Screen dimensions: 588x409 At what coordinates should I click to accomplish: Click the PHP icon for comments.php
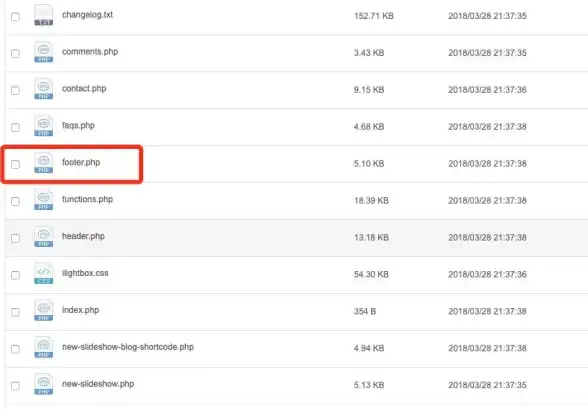click(x=44, y=52)
